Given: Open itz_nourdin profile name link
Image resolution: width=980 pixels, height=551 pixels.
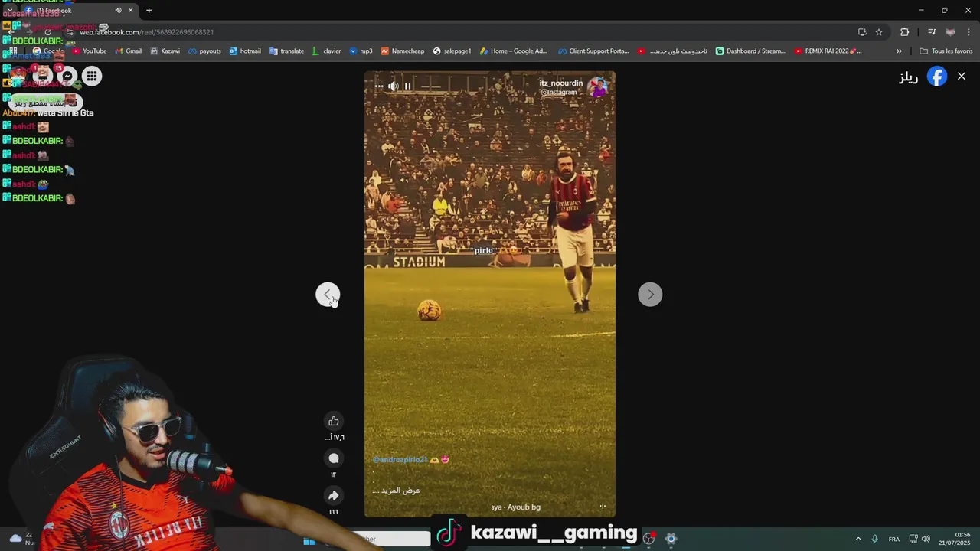Looking at the screenshot, I should [x=561, y=83].
